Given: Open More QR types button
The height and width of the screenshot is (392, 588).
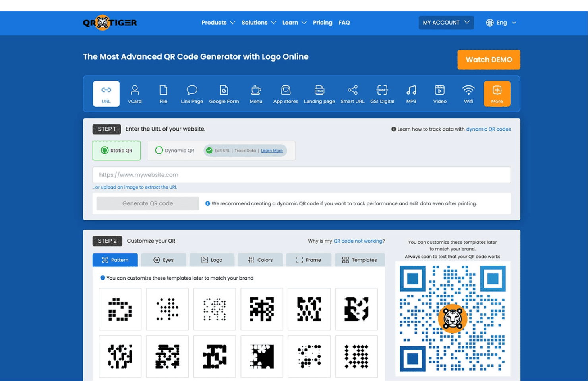Looking at the screenshot, I should pos(497,94).
